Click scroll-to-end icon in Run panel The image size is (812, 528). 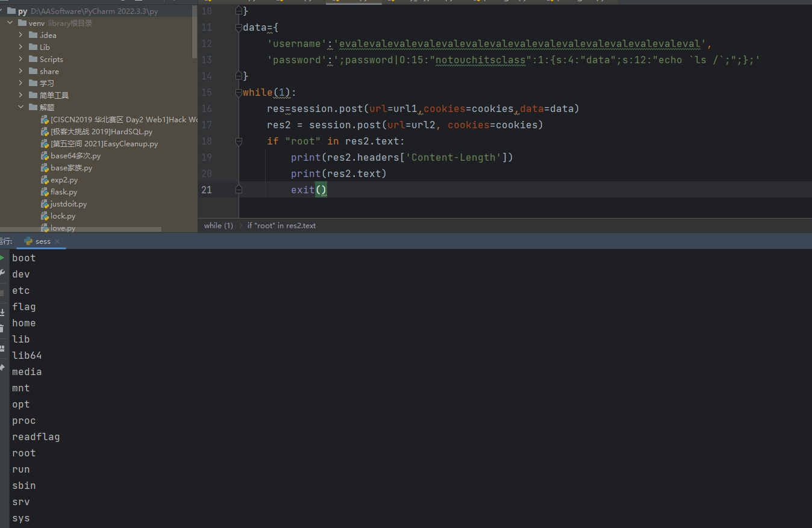(x=2, y=312)
